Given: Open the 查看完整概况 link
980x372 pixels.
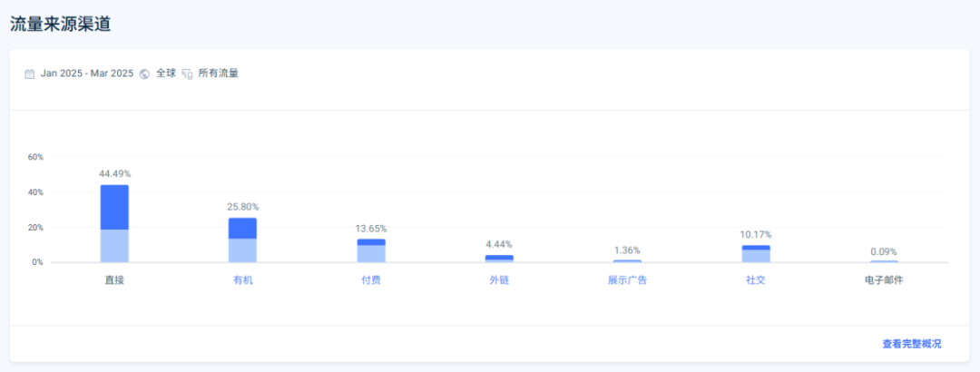Looking at the screenshot, I should pos(911,344).
